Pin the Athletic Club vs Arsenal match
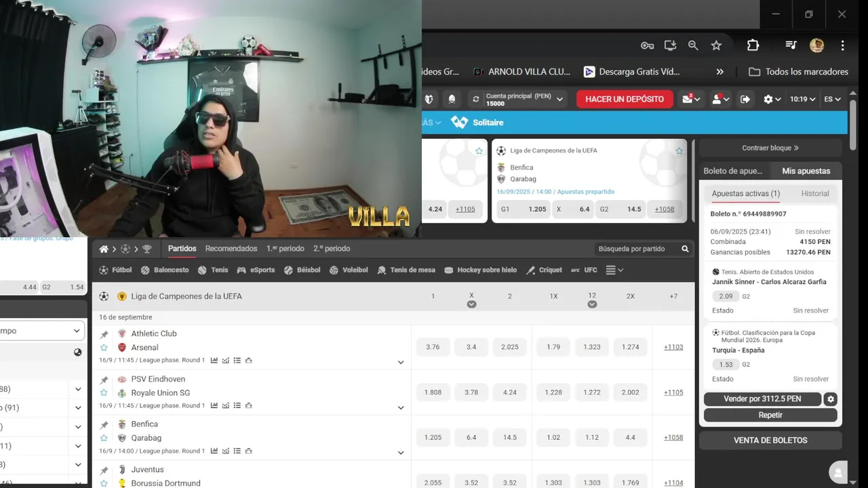 pyautogui.click(x=104, y=334)
